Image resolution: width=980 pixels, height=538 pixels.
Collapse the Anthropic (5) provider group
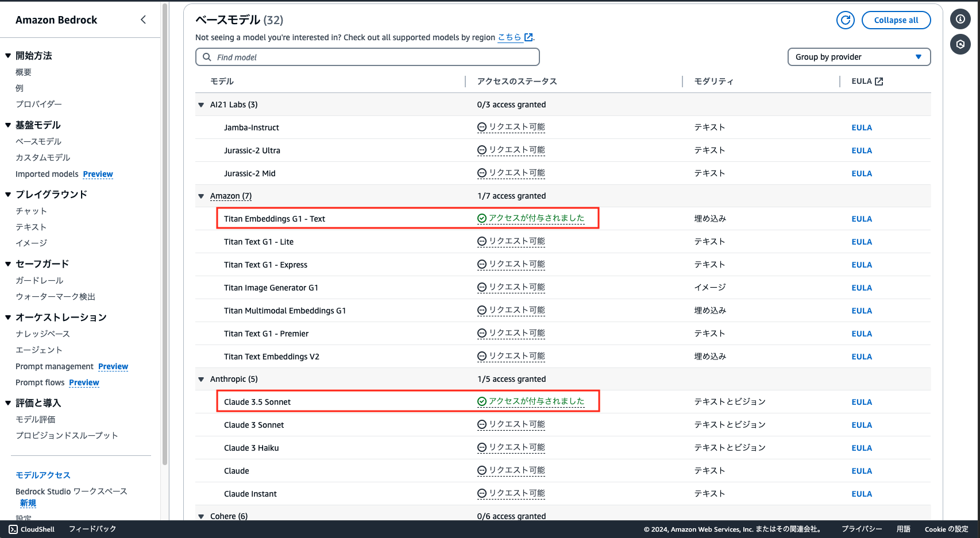coord(201,380)
